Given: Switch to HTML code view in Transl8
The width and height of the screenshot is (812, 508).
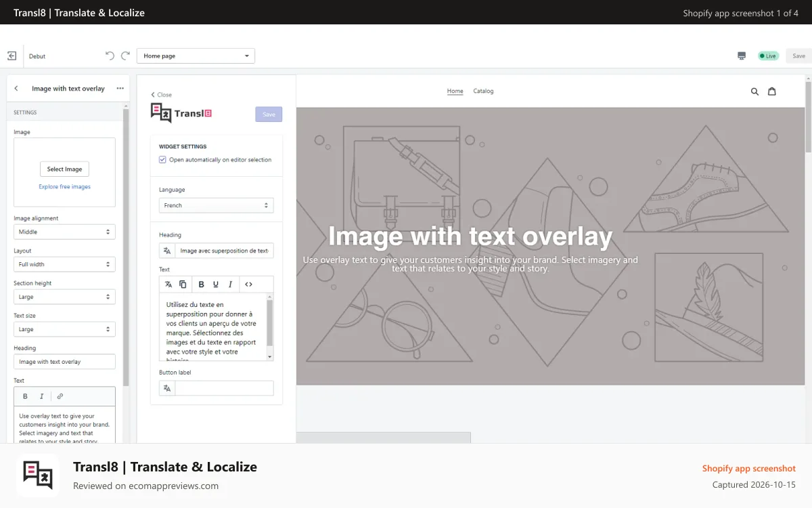Looking at the screenshot, I should click(x=248, y=284).
